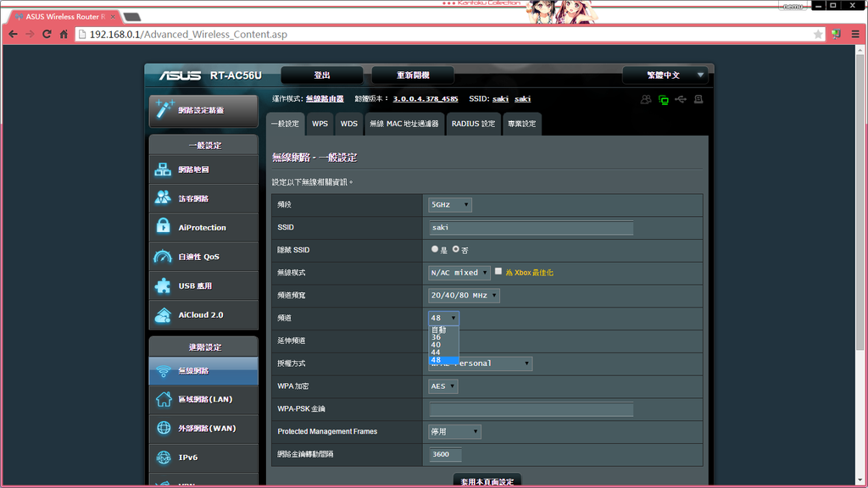Image resolution: width=868 pixels, height=488 pixels.
Task: Open the 繁體中文 language dropdown
Action: click(x=665, y=75)
